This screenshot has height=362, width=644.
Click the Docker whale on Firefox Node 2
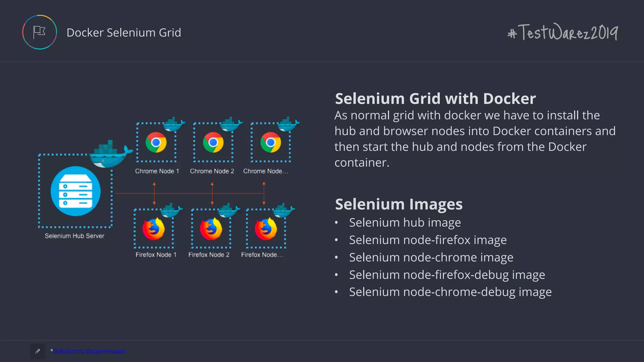[x=229, y=210]
